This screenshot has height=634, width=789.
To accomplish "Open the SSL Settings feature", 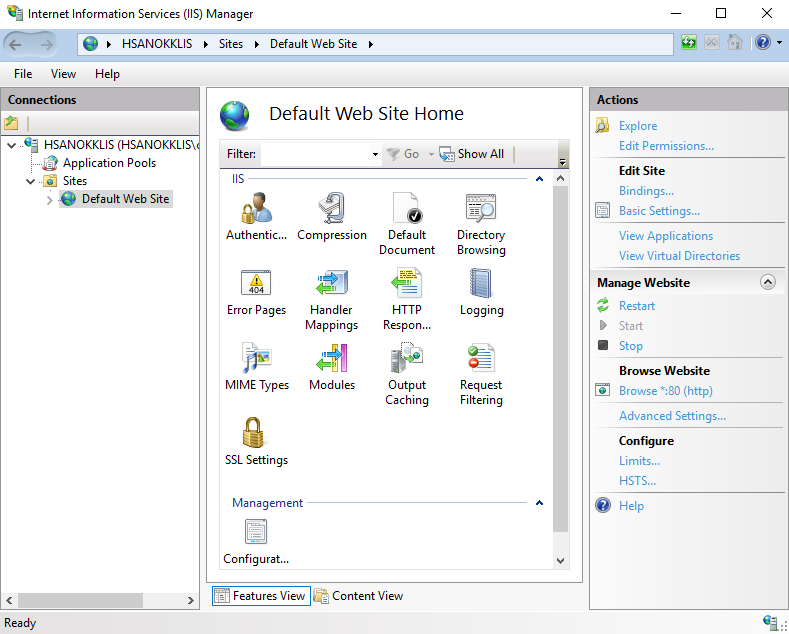I will [x=256, y=442].
